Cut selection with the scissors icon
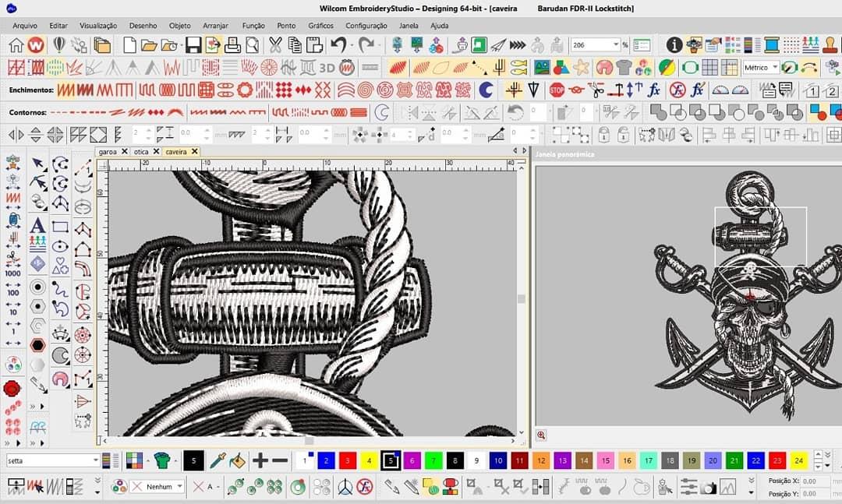Screen dimensions: 842x504 pos(275,45)
